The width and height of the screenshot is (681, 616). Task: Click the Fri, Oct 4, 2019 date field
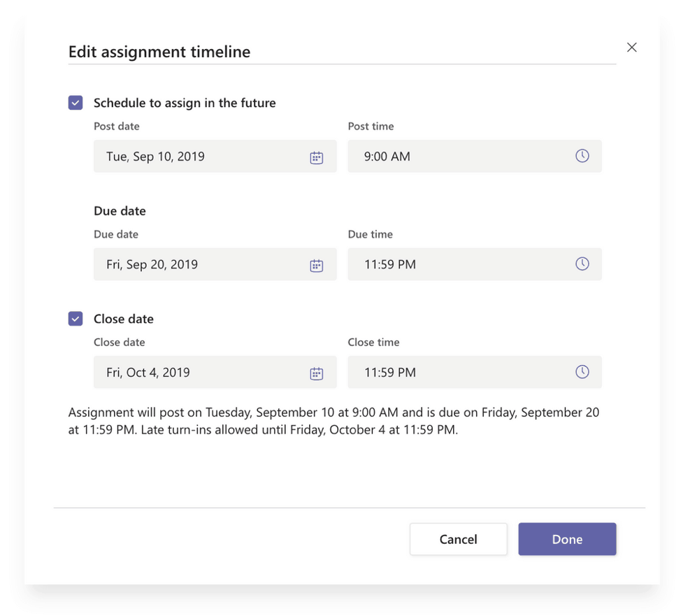[x=196, y=373]
